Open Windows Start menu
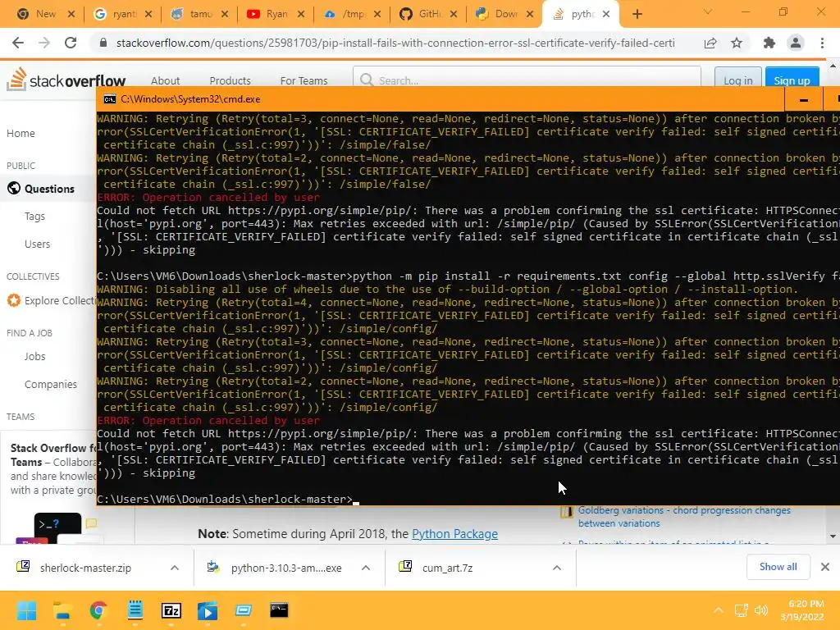 26,610
